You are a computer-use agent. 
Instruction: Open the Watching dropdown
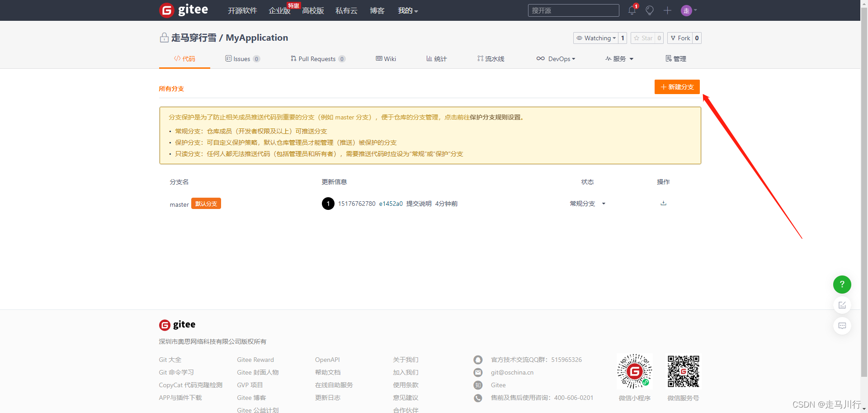[x=595, y=38]
